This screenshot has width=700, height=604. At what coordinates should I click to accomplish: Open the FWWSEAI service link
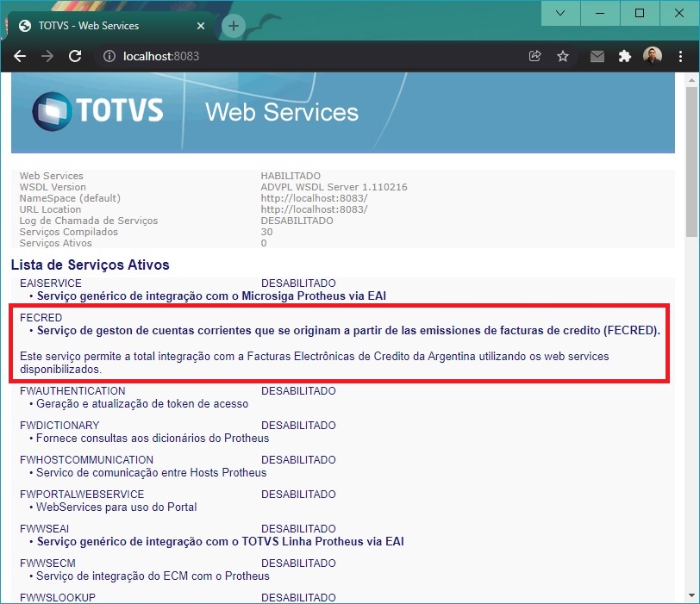44,529
